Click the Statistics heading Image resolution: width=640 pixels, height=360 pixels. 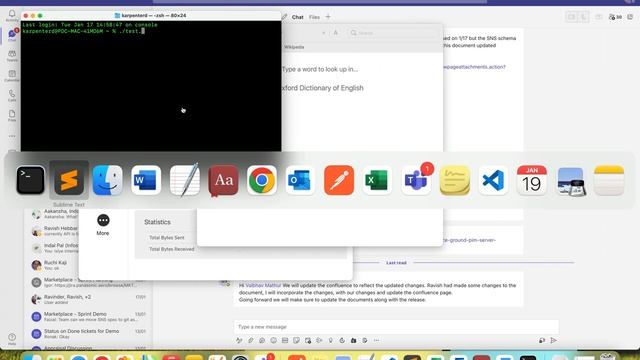(x=157, y=222)
